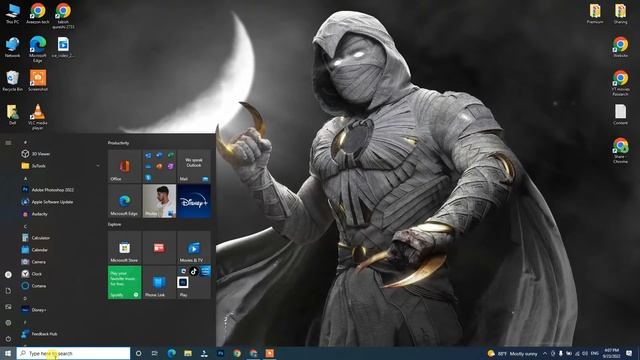This screenshot has height=360, width=640.
Task: Open Power options in Start menu
Action: coord(8,339)
